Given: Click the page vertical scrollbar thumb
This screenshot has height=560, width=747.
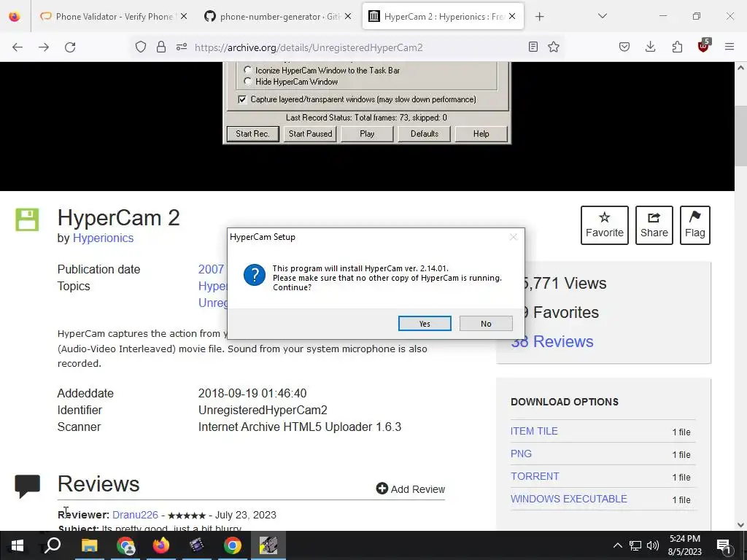Looking at the screenshot, I should 741,136.
